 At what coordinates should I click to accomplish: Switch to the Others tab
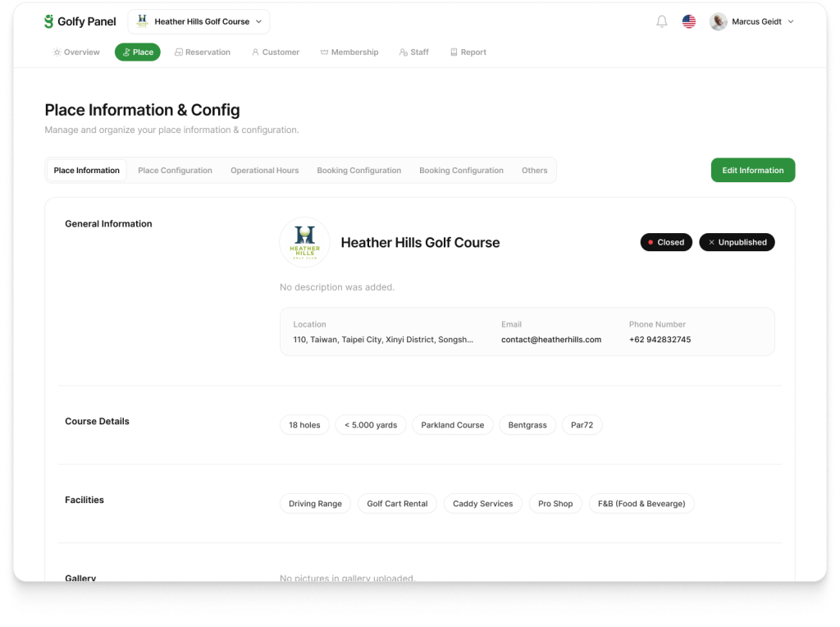click(535, 171)
